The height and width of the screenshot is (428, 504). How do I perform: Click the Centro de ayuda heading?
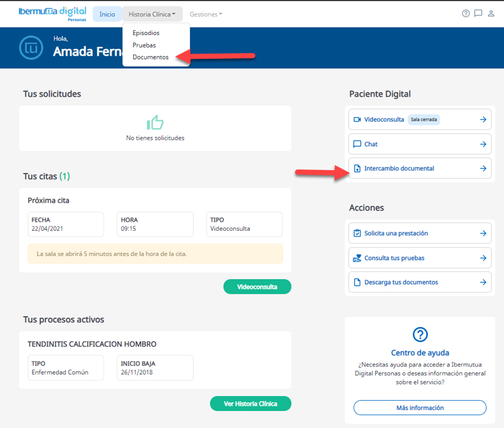[x=420, y=353]
